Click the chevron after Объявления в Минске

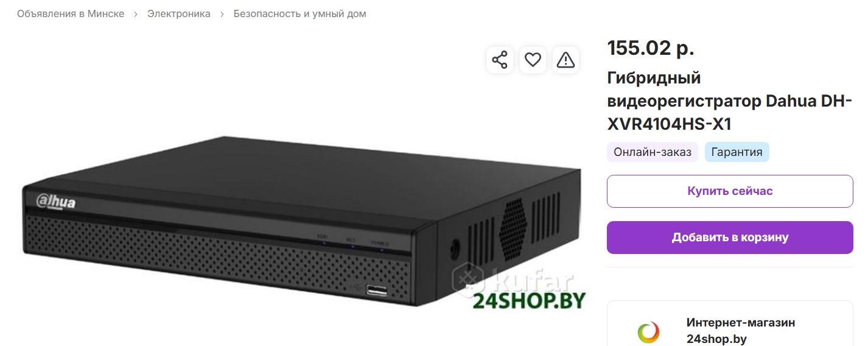pos(136,14)
